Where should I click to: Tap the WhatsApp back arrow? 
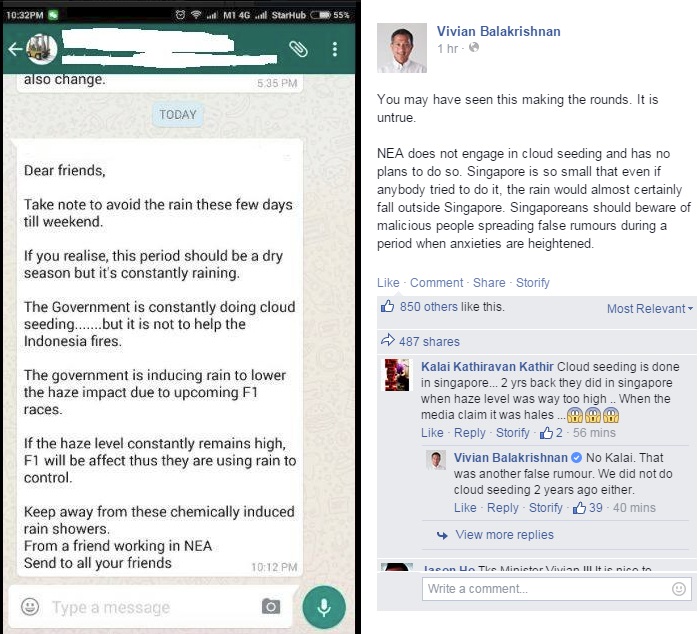16,49
